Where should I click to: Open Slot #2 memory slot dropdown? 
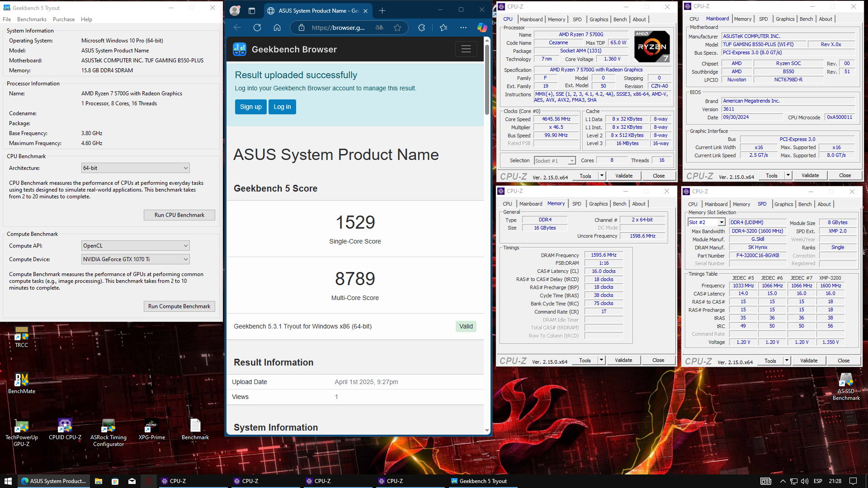click(706, 222)
